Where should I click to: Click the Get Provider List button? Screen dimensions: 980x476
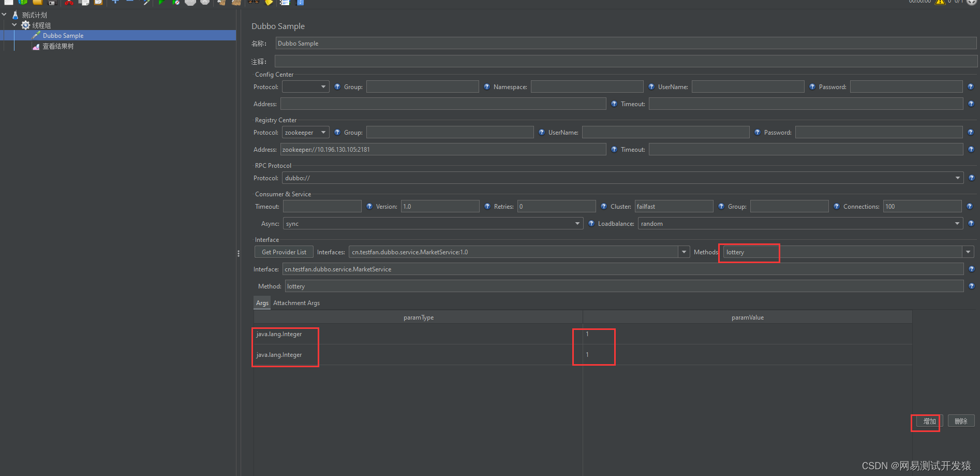coord(284,252)
